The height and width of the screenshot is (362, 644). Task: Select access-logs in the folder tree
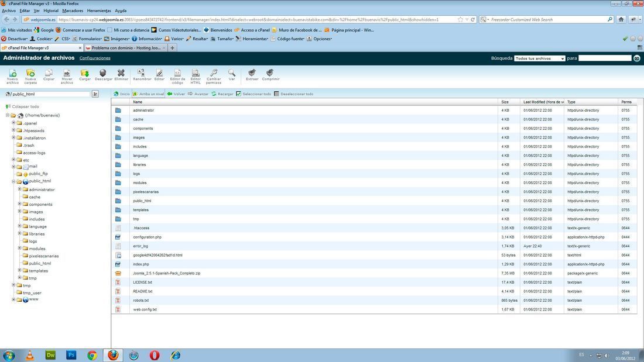(x=34, y=153)
